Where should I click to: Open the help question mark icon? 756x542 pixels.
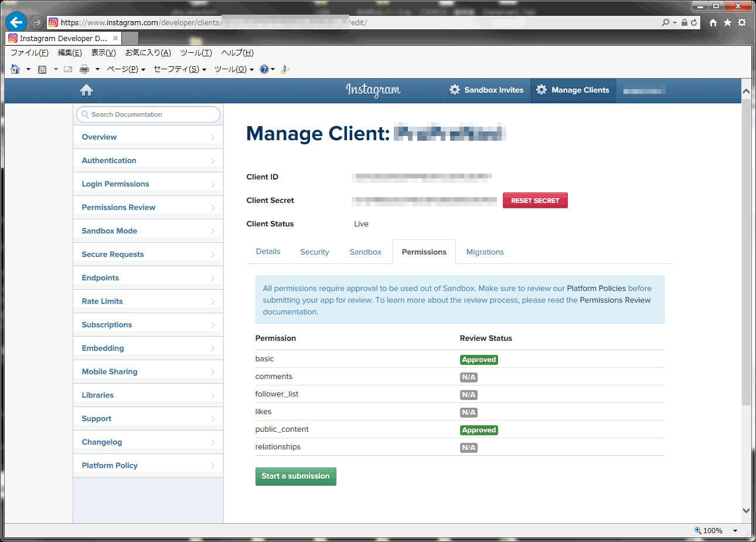click(264, 69)
